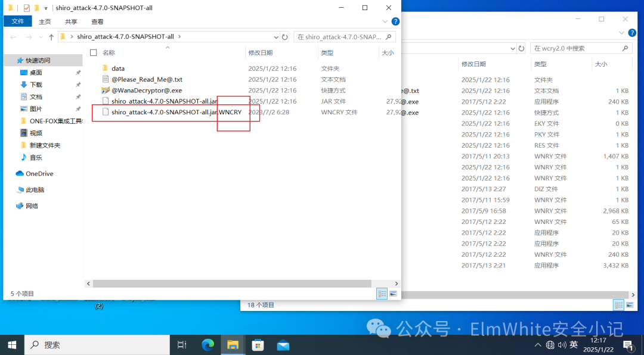Go up one folder with the up arrow
This screenshot has height=355, width=644.
point(51,37)
